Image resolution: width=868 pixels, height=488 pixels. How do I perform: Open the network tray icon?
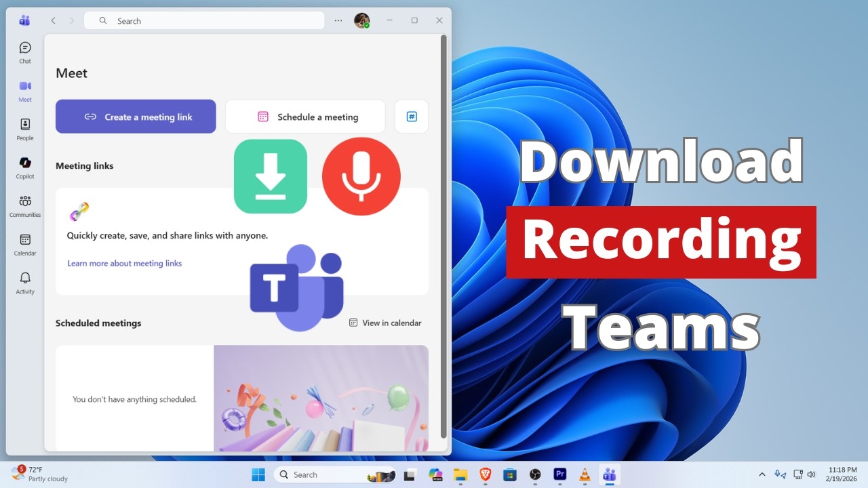[x=798, y=474]
